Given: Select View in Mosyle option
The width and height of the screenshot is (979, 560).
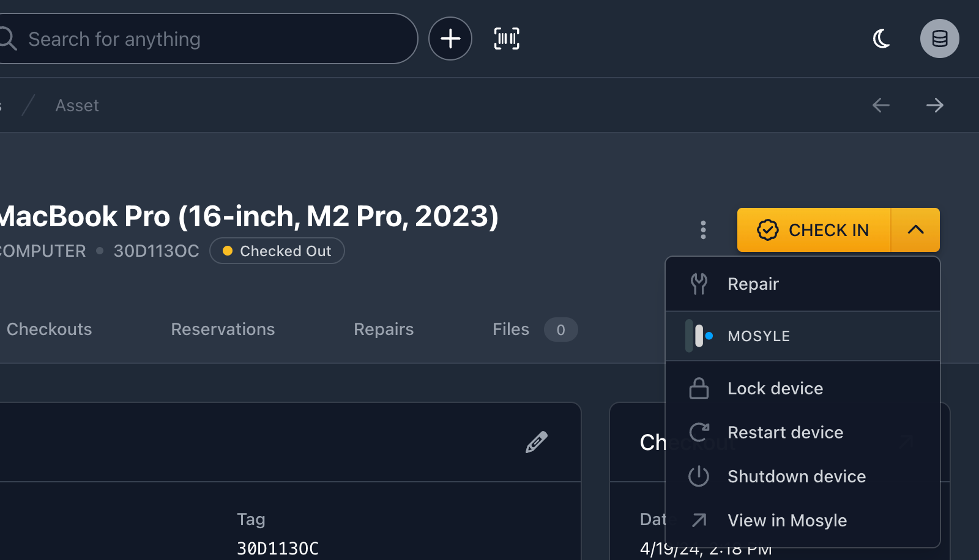Looking at the screenshot, I should pos(803,520).
